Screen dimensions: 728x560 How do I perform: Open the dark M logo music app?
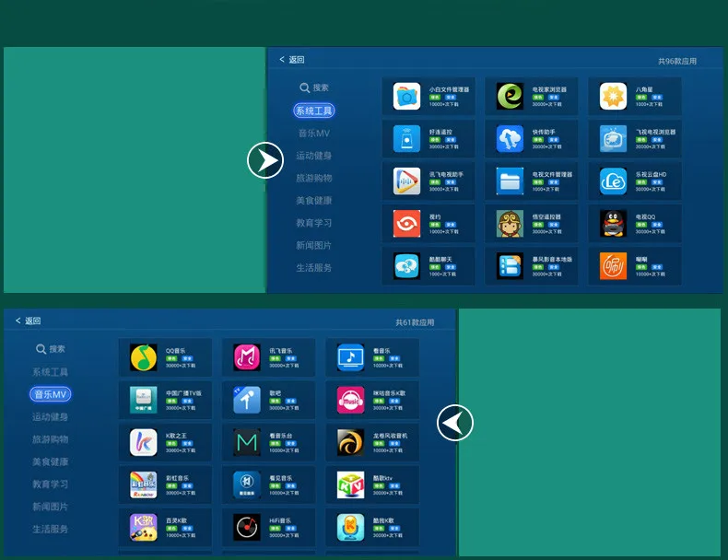(x=247, y=443)
